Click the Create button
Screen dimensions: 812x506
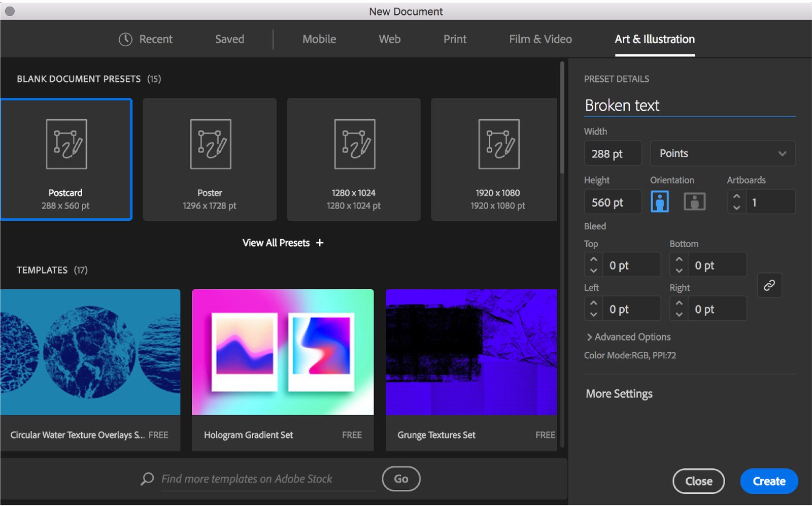(769, 481)
